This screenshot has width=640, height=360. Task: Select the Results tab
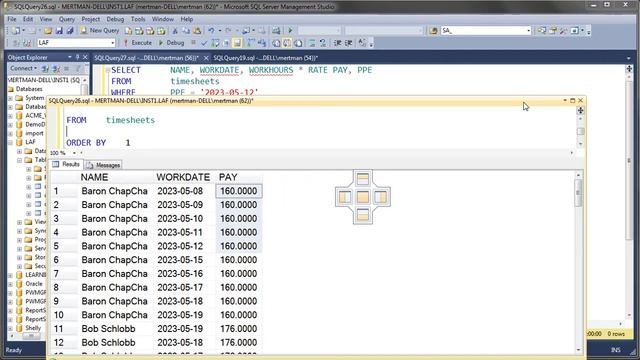pos(67,164)
